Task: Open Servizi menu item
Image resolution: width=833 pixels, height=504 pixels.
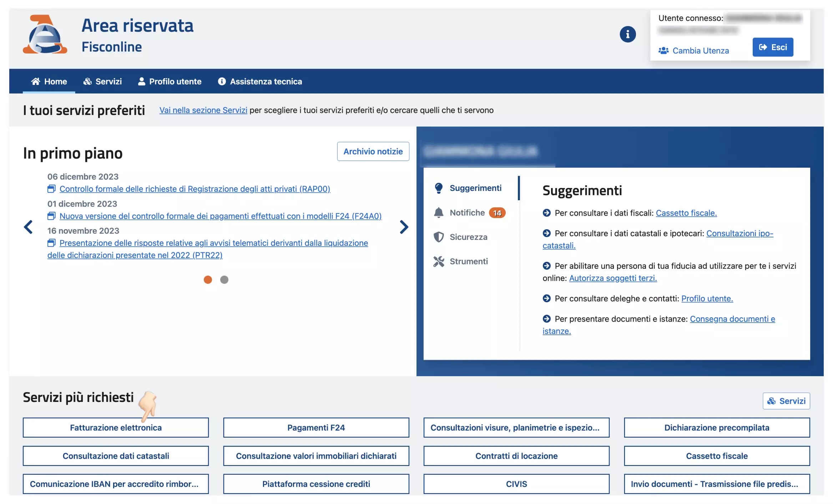Action: [102, 81]
